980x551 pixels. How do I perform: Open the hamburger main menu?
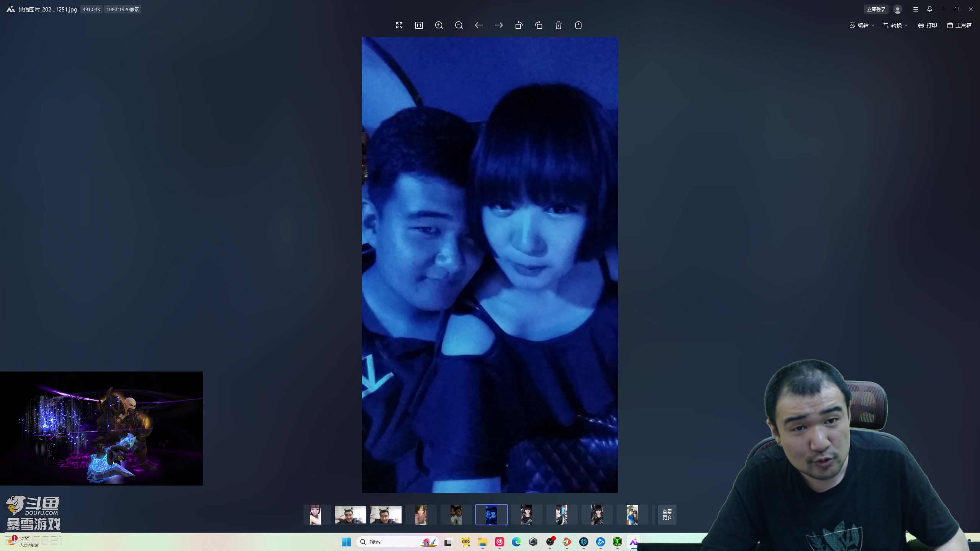click(916, 9)
